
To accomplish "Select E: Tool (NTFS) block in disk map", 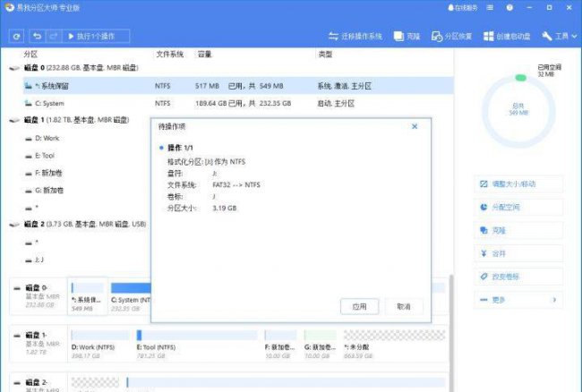I will [197, 345].
